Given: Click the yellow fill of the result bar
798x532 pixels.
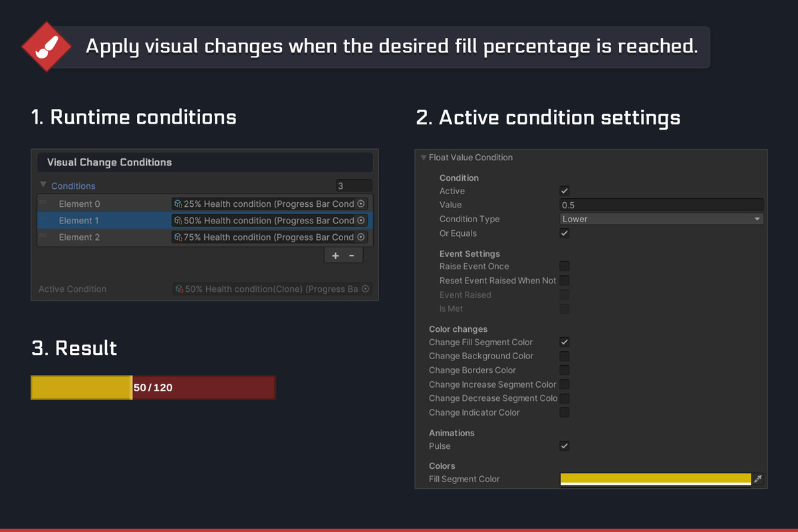Looking at the screenshot, I should point(81,387).
